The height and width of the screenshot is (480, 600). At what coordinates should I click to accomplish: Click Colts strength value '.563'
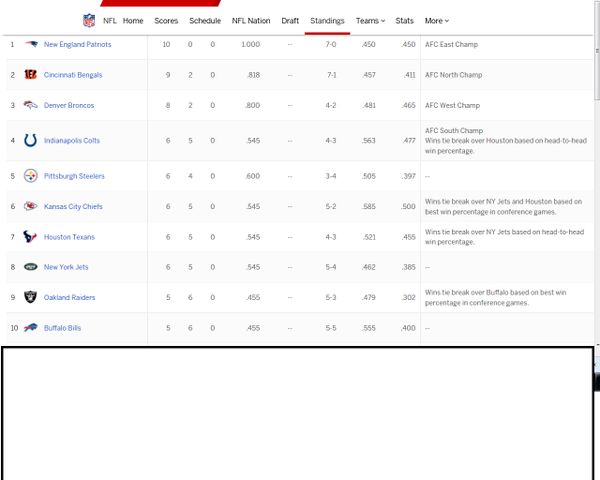tap(368, 140)
